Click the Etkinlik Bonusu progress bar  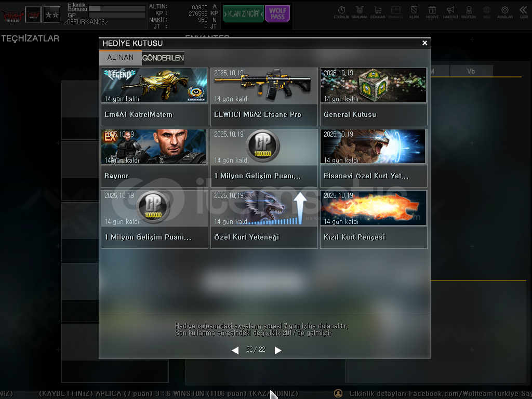coord(117,8)
